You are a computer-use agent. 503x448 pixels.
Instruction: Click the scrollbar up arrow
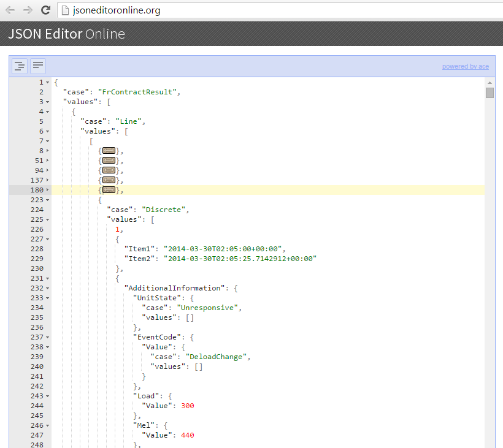point(490,82)
